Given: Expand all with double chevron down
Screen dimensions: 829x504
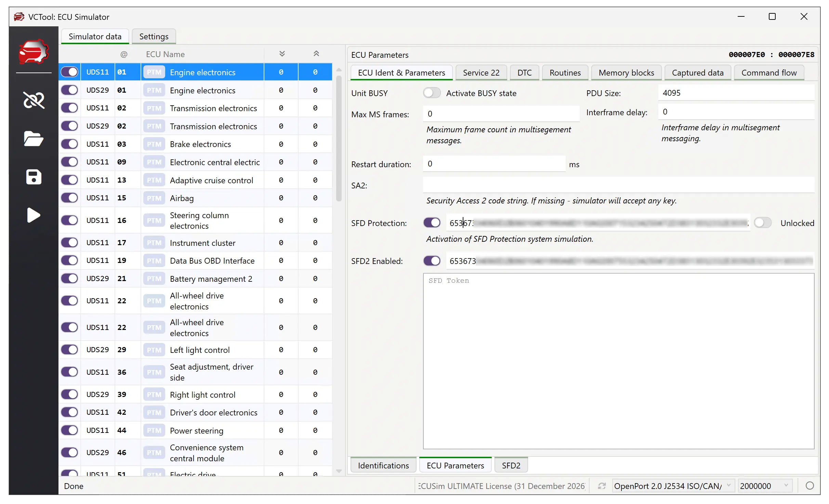Looking at the screenshot, I should 282,54.
